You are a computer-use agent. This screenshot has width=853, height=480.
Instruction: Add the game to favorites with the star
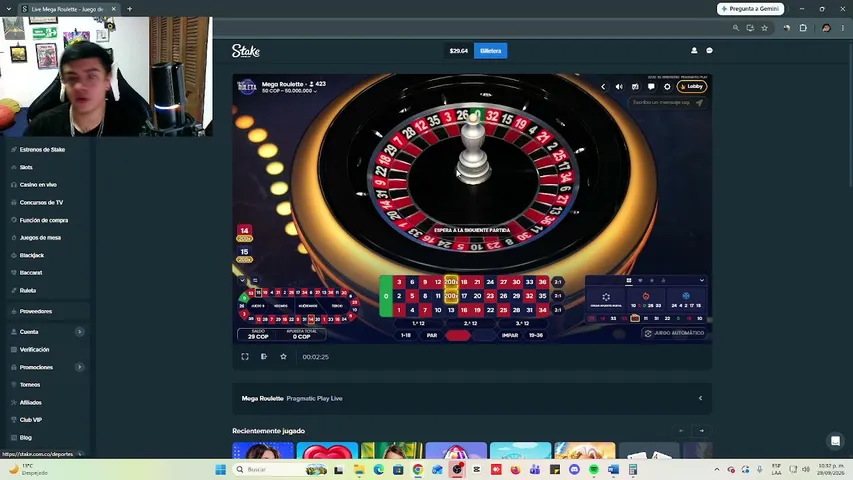[283, 356]
